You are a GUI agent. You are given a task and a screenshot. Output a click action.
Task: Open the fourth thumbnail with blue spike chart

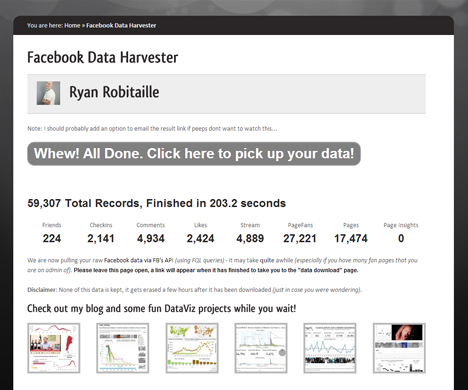click(x=261, y=348)
